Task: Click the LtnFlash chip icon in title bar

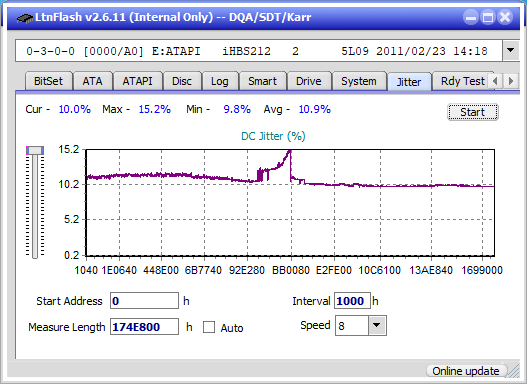Action: click(x=25, y=17)
